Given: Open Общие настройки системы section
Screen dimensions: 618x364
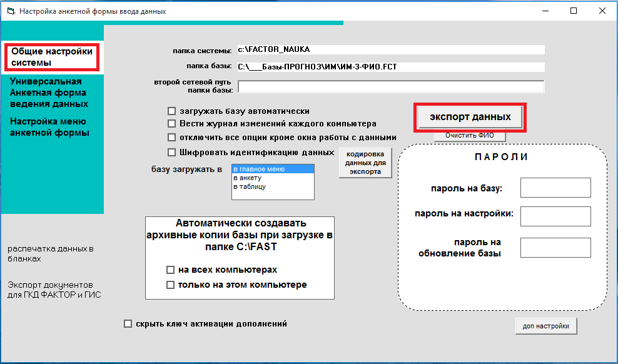Looking at the screenshot, I should tap(52, 57).
